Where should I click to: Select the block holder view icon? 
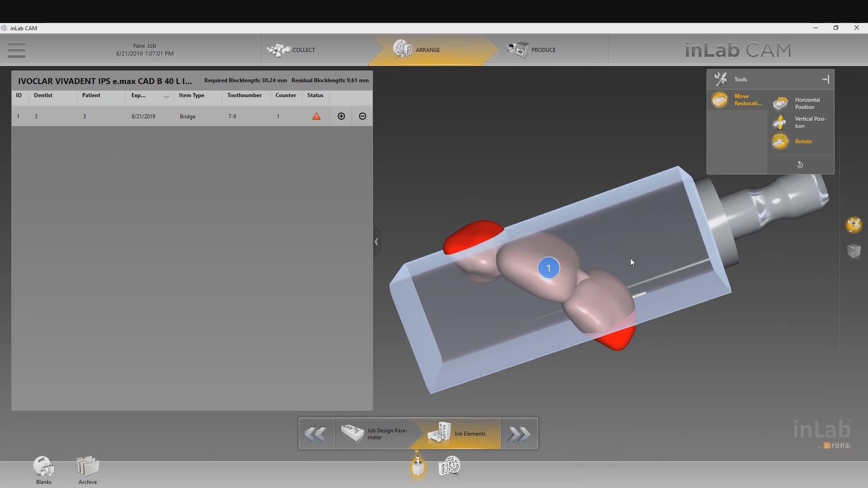click(418, 466)
